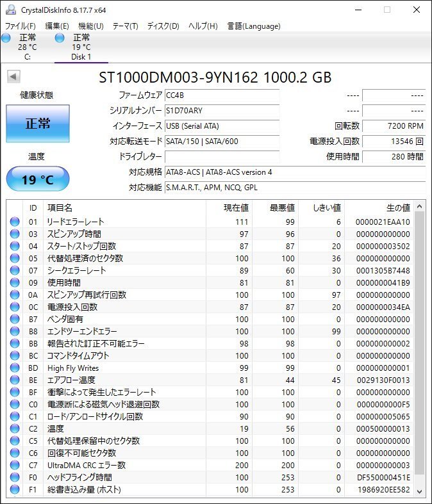This screenshot has height=504, width=432.
Task: Click status orb for attribute 03 スピンアップ時間
Action: (15, 234)
